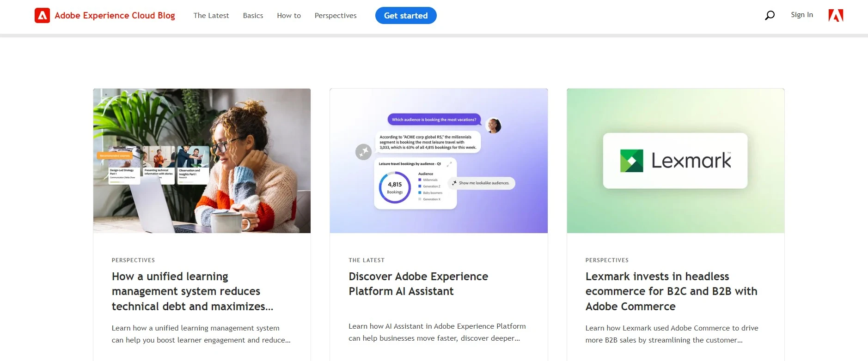This screenshot has width=868, height=361.
Task: Open the Adobe Experience Cloud Blog home link
Action: (115, 15)
